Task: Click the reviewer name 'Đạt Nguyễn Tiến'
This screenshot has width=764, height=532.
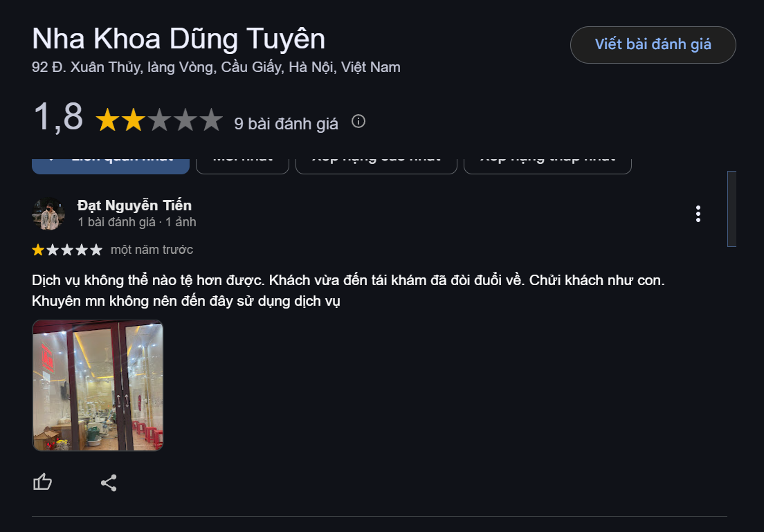Action: click(x=134, y=205)
